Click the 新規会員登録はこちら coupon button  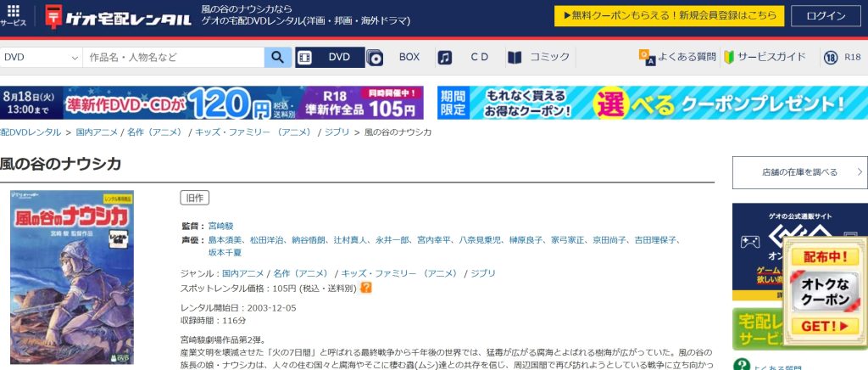click(670, 15)
